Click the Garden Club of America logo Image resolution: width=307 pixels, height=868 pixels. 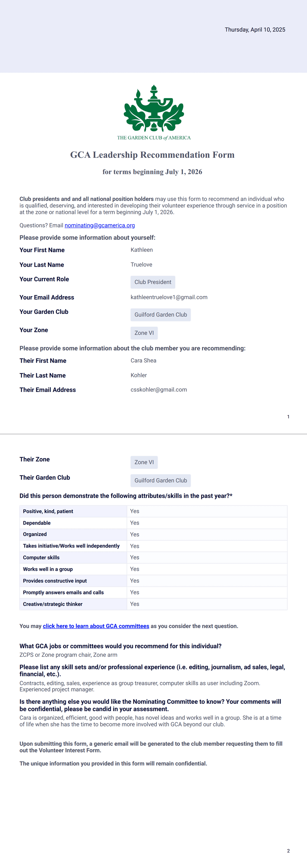pyautogui.click(x=154, y=113)
